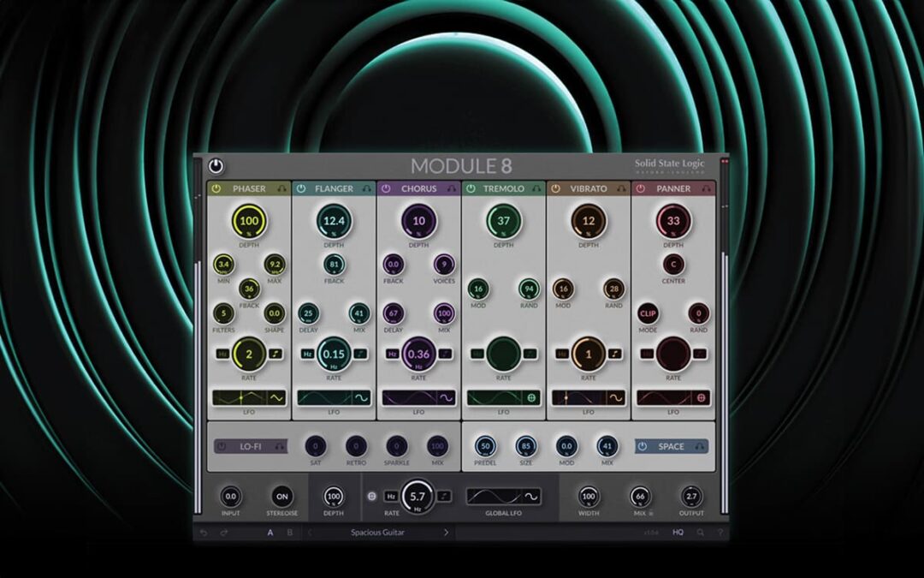This screenshot has height=578, width=924.
Task: Open the Panner LFO global-link selector
Action: click(x=702, y=398)
